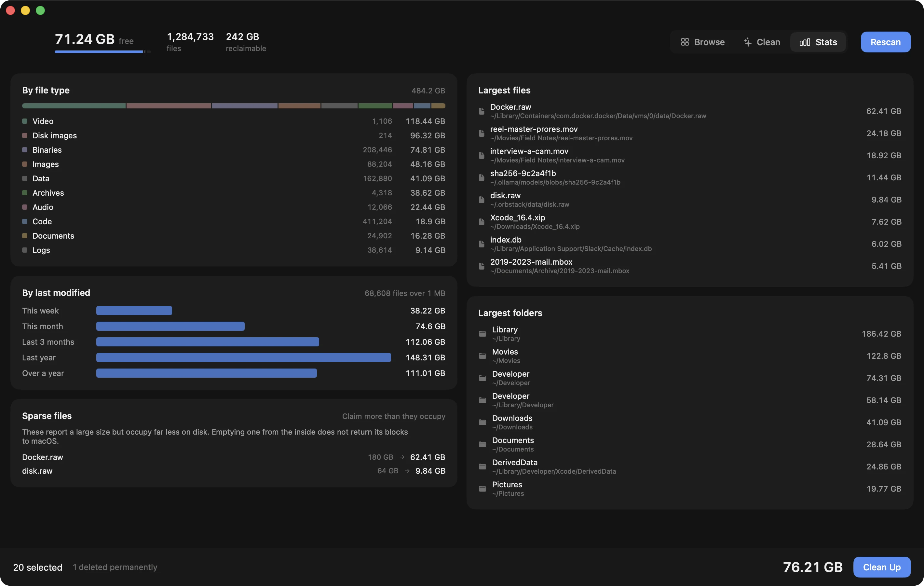Select the Last year modified bar

click(244, 357)
